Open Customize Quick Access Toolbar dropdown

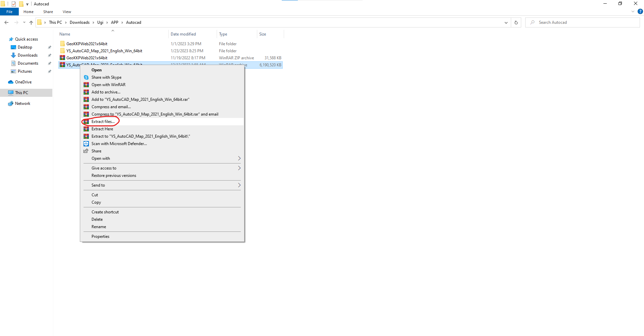(x=27, y=4)
